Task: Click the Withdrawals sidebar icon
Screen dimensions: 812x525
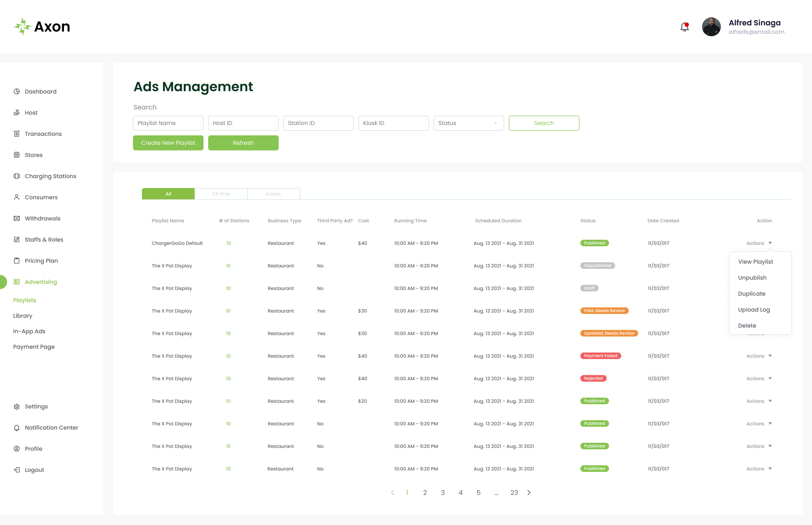Action: point(16,219)
